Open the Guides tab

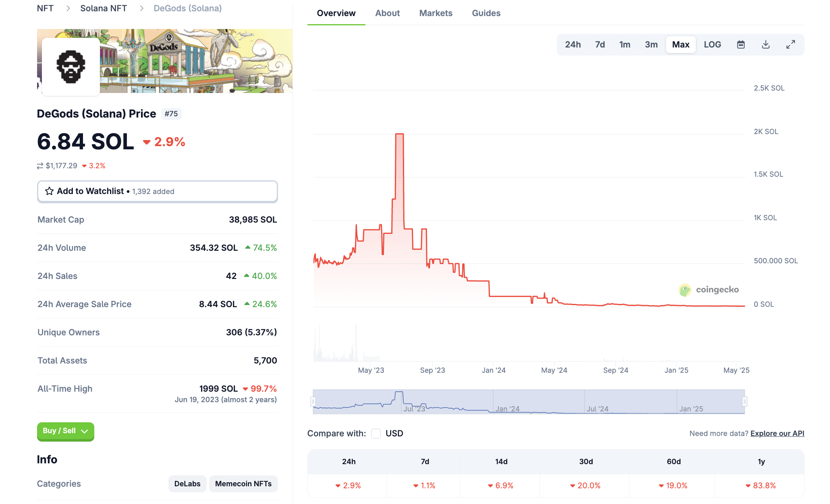point(486,13)
